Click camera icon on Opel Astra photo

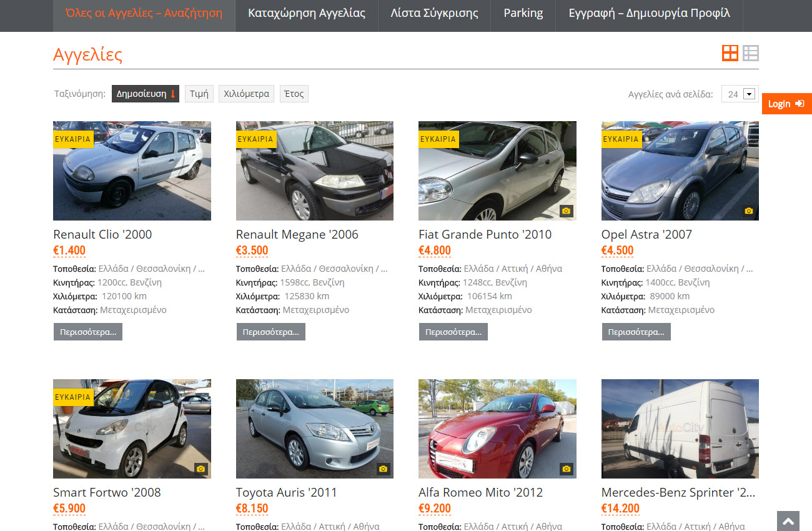(749, 211)
